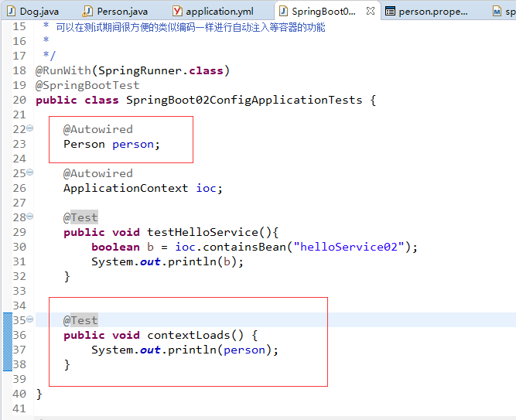Click line number 20 in the ruler

pyautogui.click(x=19, y=100)
